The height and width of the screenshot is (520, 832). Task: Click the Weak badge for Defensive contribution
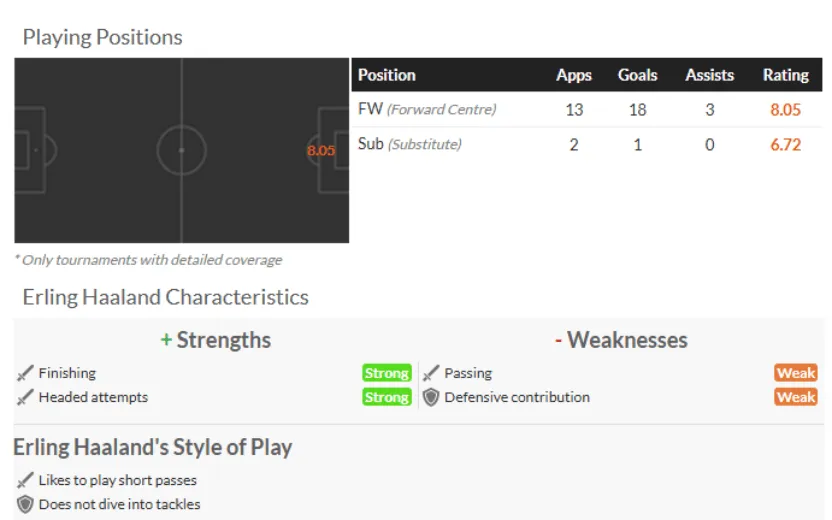795,397
